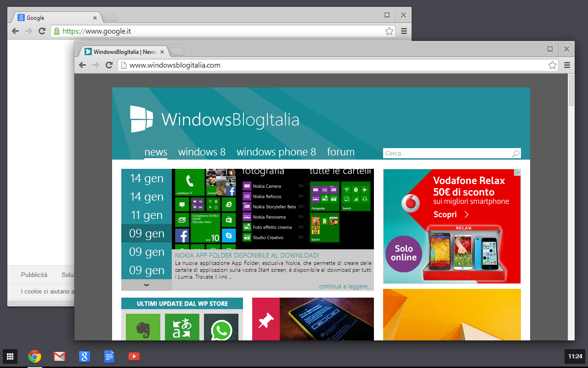Close the Google tab

coord(95,18)
